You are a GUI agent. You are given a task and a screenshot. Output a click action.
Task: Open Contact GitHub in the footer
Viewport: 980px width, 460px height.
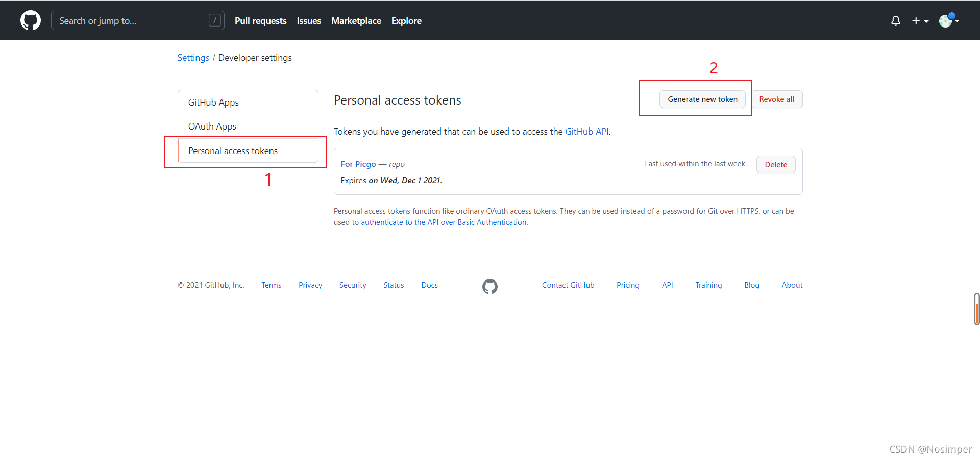568,285
